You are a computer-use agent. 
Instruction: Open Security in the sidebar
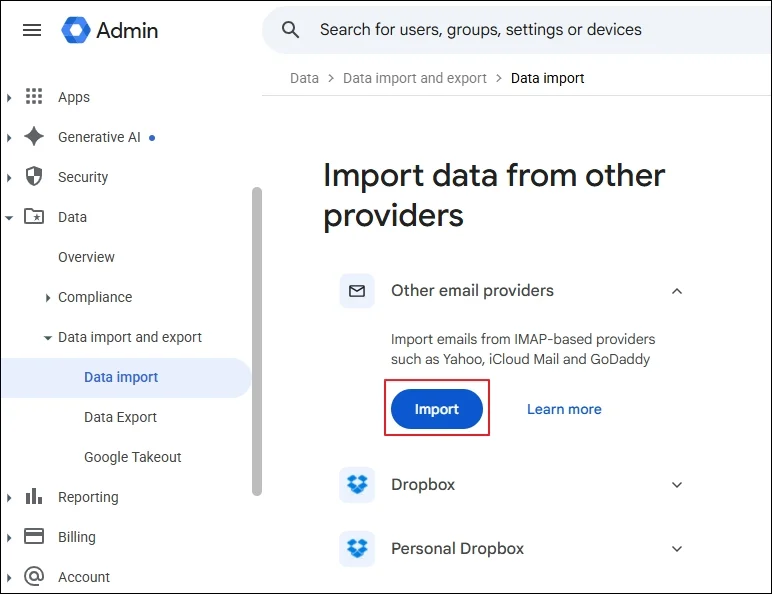pos(83,177)
